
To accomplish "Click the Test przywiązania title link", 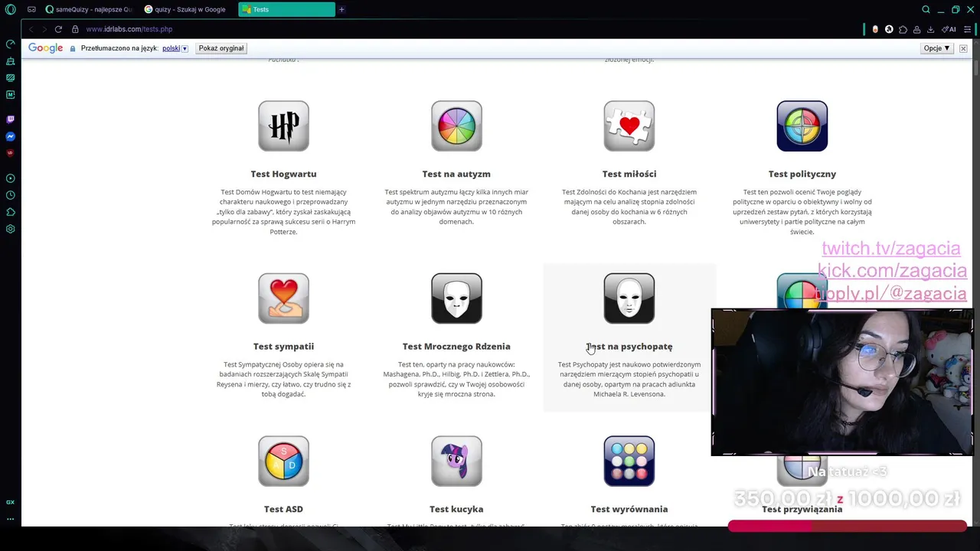I will pos(802,509).
